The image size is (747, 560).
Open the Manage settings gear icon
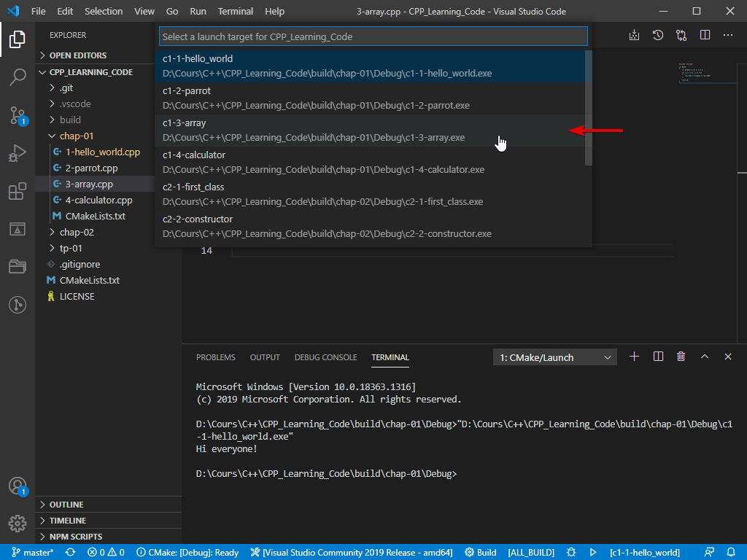[18, 524]
